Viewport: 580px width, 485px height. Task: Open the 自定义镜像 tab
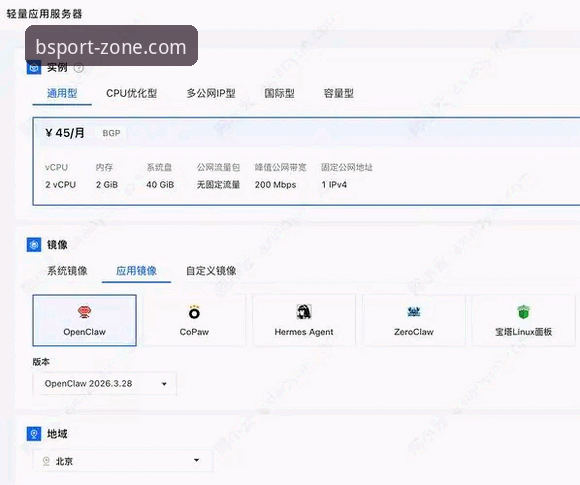tap(211, 271)
